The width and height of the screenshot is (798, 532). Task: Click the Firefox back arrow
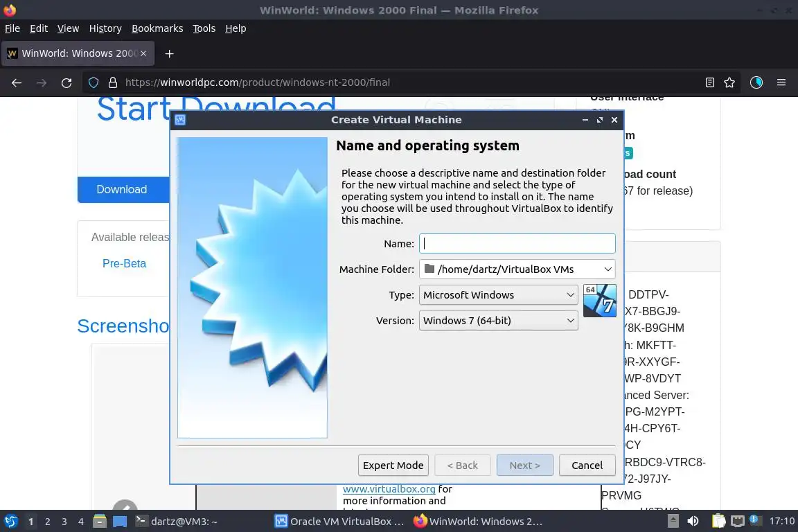point(17,82)
